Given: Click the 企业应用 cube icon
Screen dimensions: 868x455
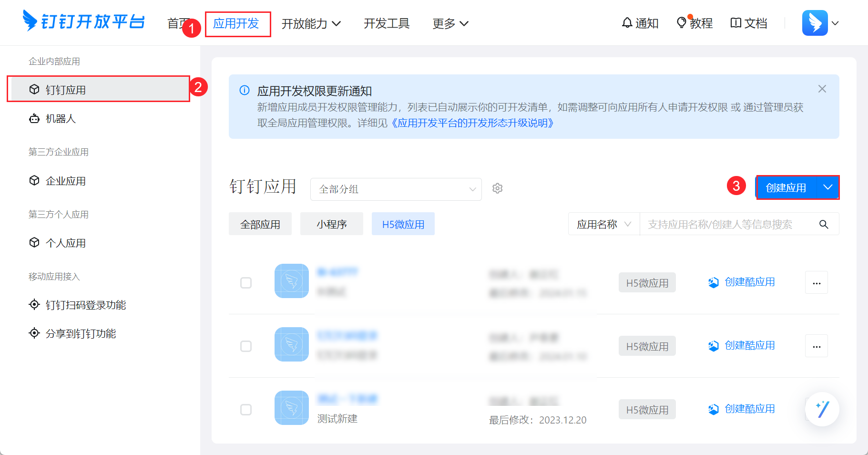Looking at the screenshot, I should click(x=34, y=180).
